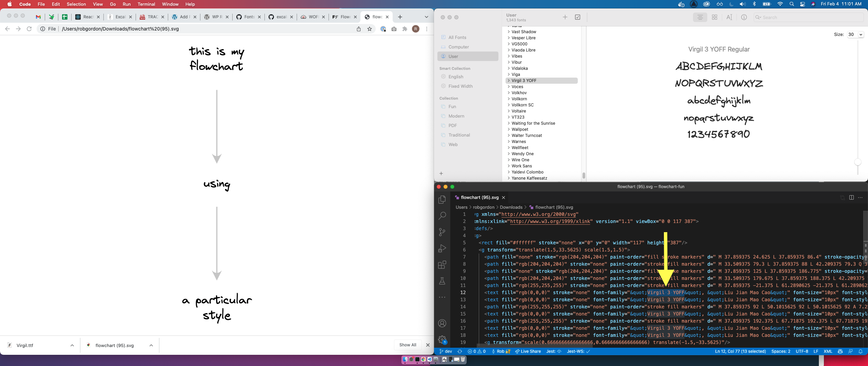
Task: Switch Font Book to grid view
Action: click(715, 17)
